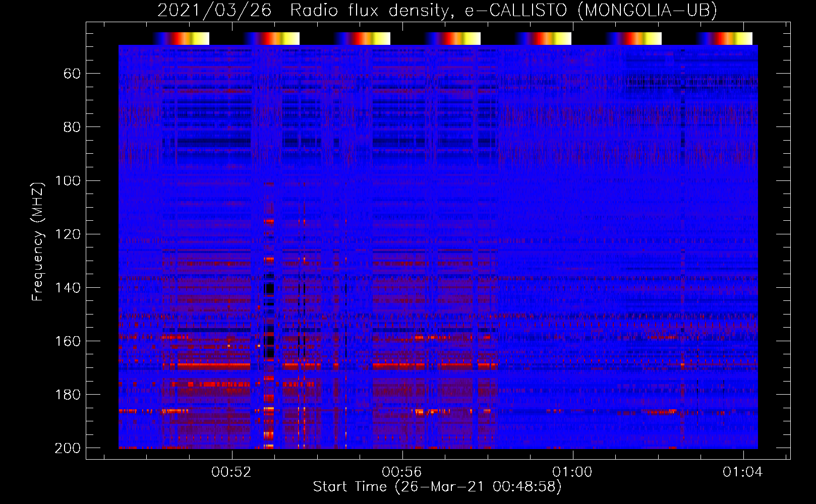The image size is (816, 504).
Task: Click the 00:52 time tick label
Action: (231, 472)
